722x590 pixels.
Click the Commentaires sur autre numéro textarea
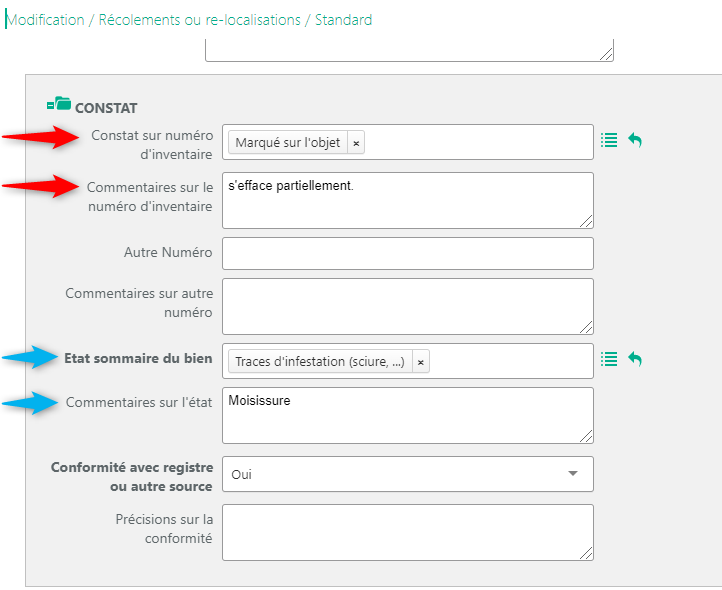407,305
